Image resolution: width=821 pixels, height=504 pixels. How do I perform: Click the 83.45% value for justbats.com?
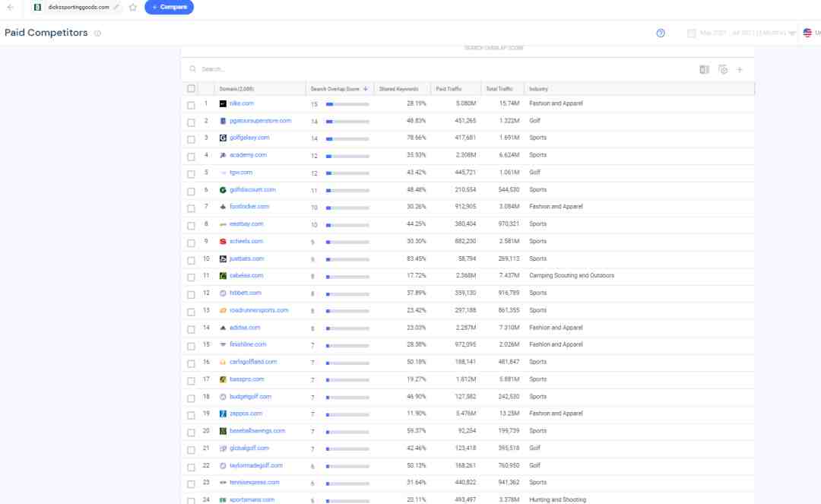click(417, 258)
